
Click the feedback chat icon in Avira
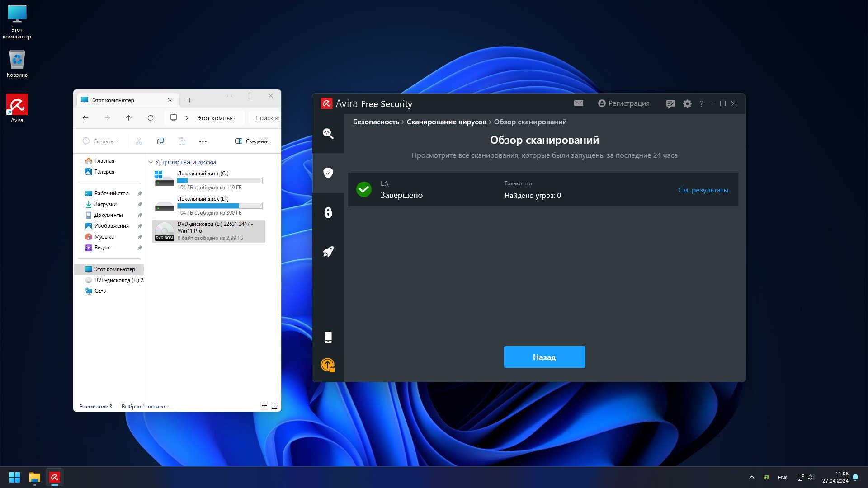(670, 104)
